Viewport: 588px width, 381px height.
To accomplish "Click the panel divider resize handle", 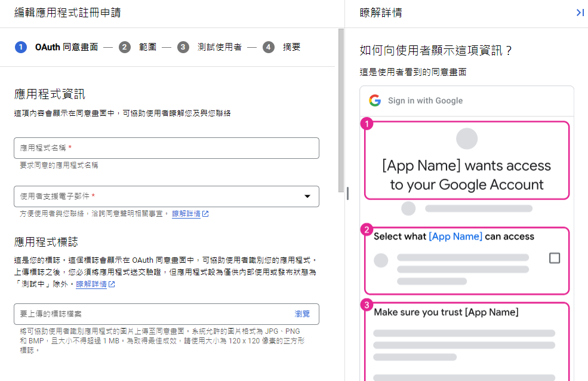I will pos(347,193).
